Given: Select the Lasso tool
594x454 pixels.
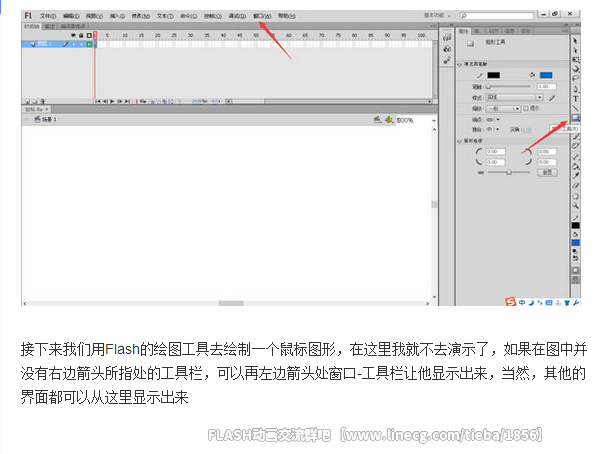Looking at the screenshot, I should (575, 78).
